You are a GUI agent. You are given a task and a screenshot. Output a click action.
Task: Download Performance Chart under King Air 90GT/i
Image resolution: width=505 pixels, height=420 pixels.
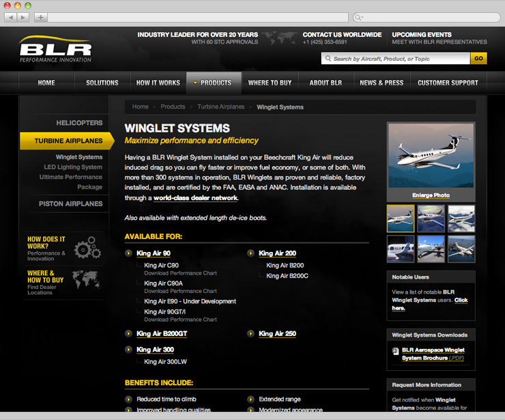pos(180,320)
